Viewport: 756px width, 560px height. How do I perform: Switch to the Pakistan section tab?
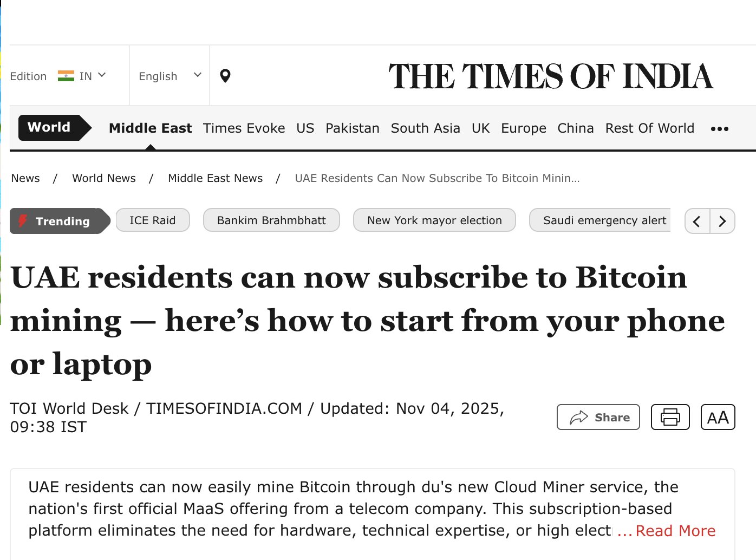(352, 128)
